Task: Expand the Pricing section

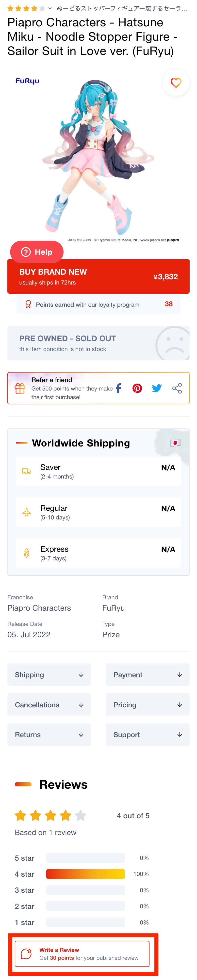Action: coord(148,705)
